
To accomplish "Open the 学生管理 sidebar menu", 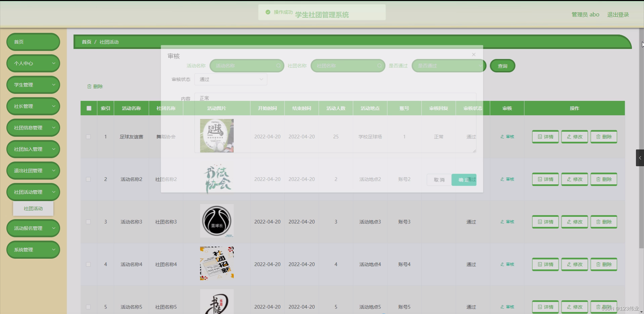I will pos(33,85).
